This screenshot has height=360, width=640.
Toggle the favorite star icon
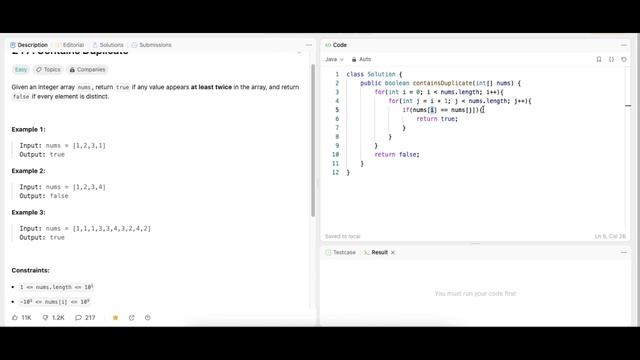(x=116, y=318)
